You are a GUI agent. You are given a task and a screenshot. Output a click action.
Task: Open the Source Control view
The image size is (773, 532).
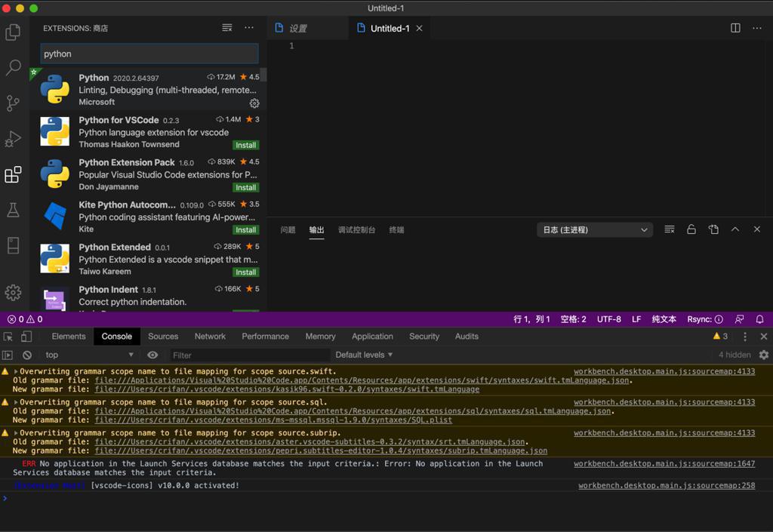[13, 103]
